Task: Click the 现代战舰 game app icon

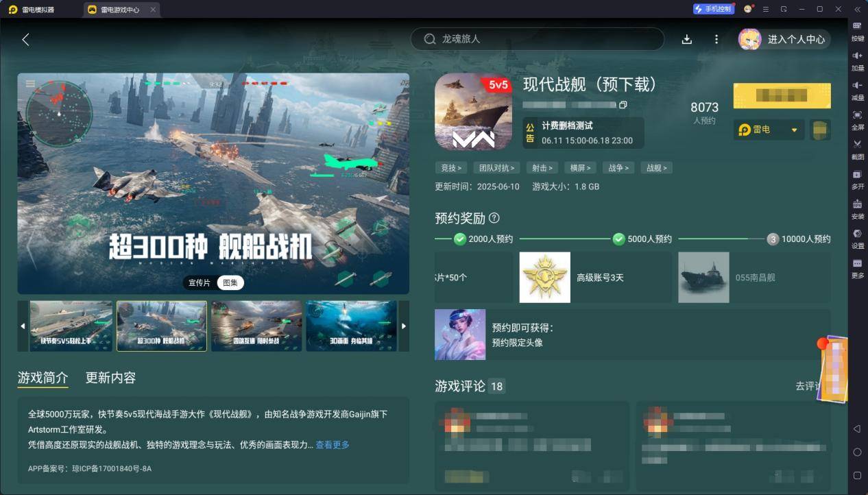Action: (x=474, y=111)
